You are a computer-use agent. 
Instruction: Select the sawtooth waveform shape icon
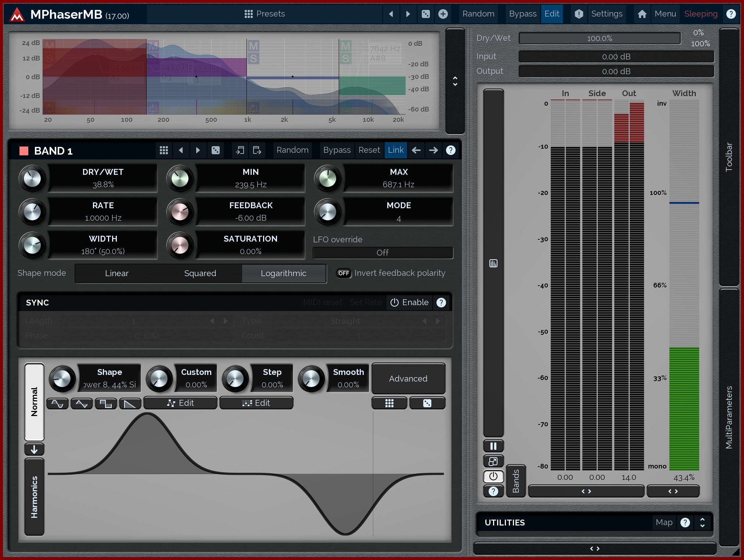coord(130,404)
